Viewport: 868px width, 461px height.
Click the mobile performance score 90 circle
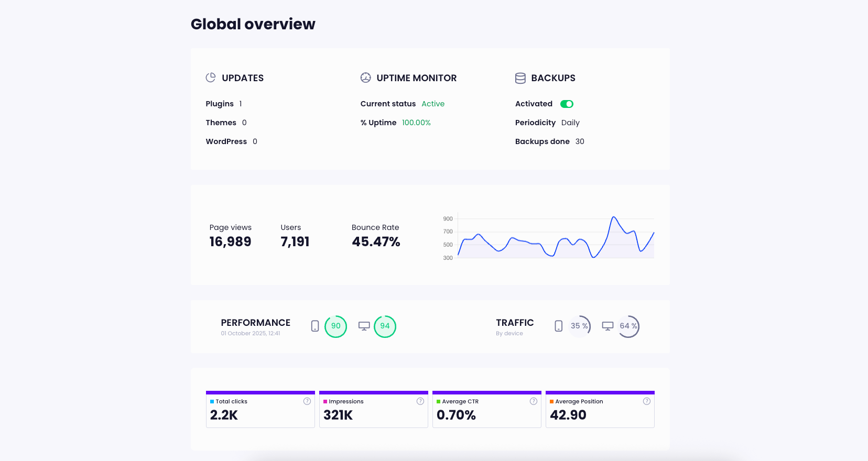pyautogui.click(x=336, y=326)
